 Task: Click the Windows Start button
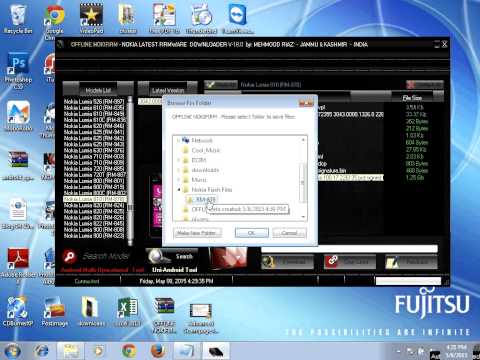(12, 351)
